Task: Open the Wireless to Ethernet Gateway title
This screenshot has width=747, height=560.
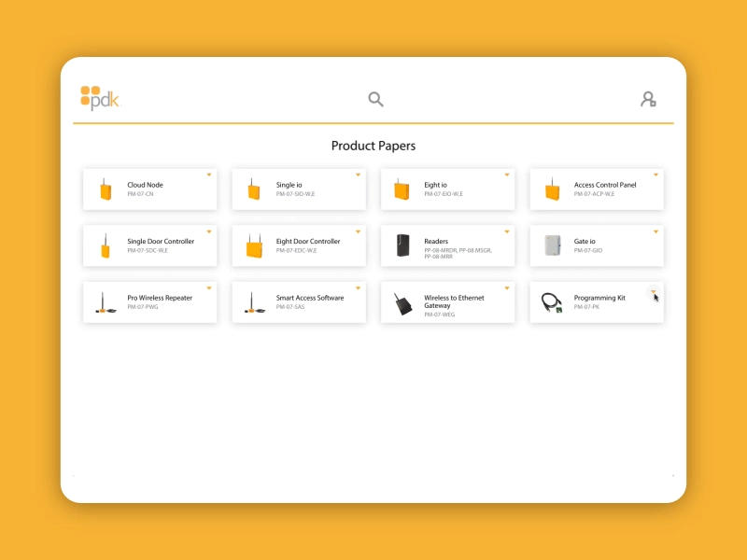Action: (454, 301)
